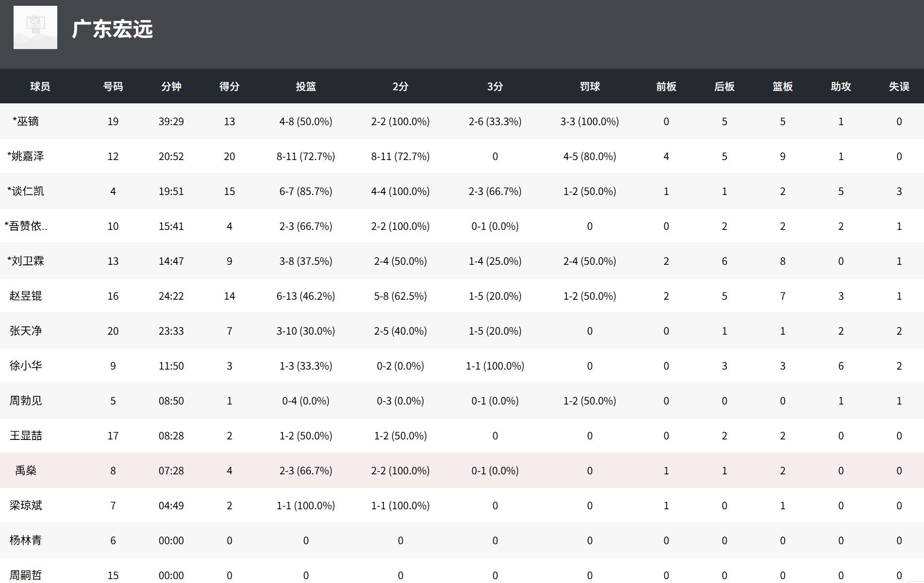Click 王显喆's minutes 08:28

[171, 436]
